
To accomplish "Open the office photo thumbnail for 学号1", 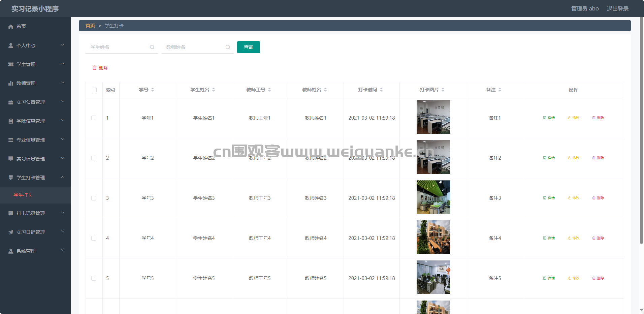I will 433,117.
